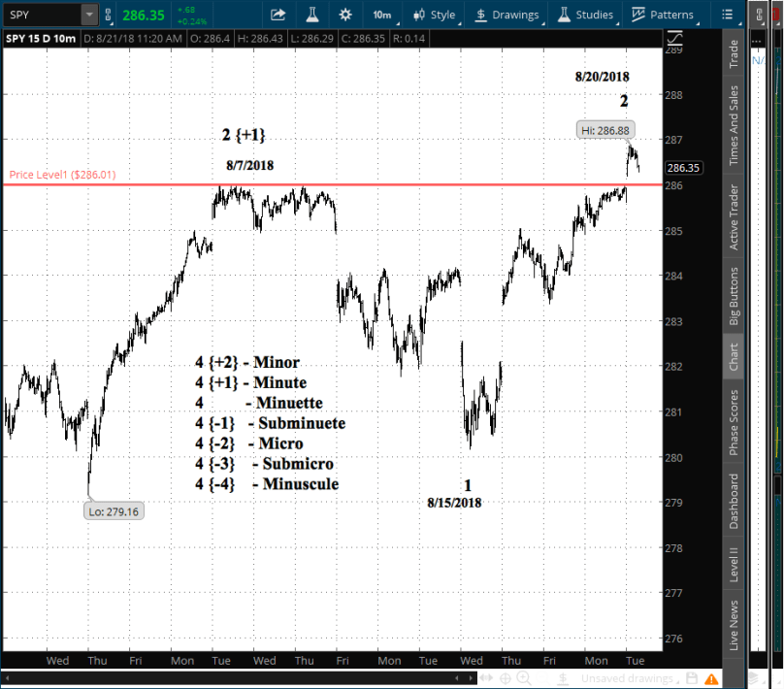Click the share chart icon
This screenshot has width=784, height=689.
coord(278,15)
